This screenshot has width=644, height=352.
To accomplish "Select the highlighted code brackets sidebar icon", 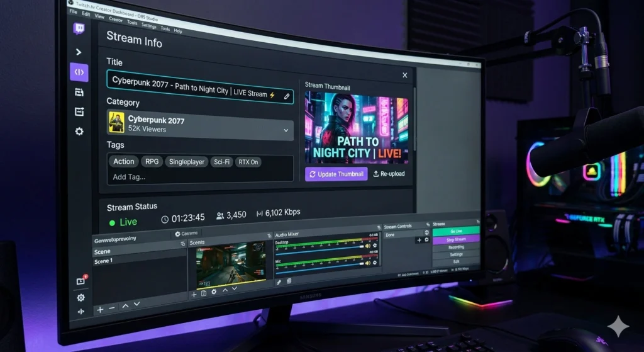I will [79, 72].
